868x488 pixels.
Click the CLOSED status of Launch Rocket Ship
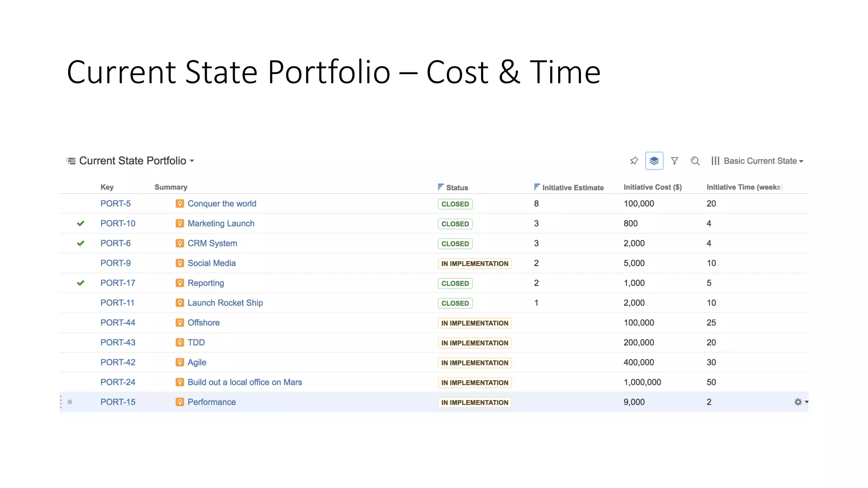point(455,303)
